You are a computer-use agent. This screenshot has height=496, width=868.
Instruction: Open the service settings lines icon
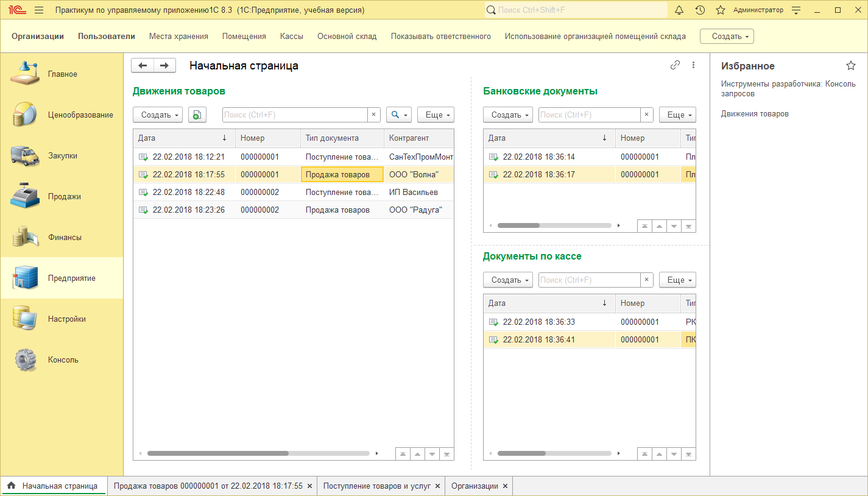796,10
